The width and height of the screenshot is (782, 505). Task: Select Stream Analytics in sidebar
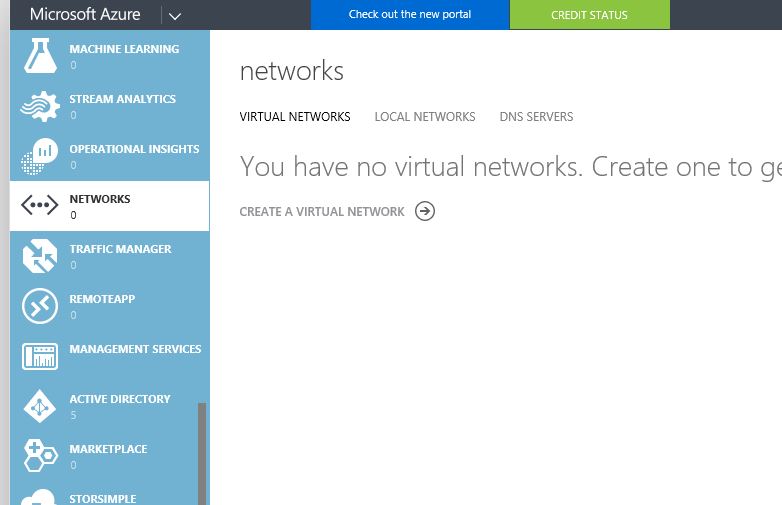pyautogui.click(x=123, y=99)
